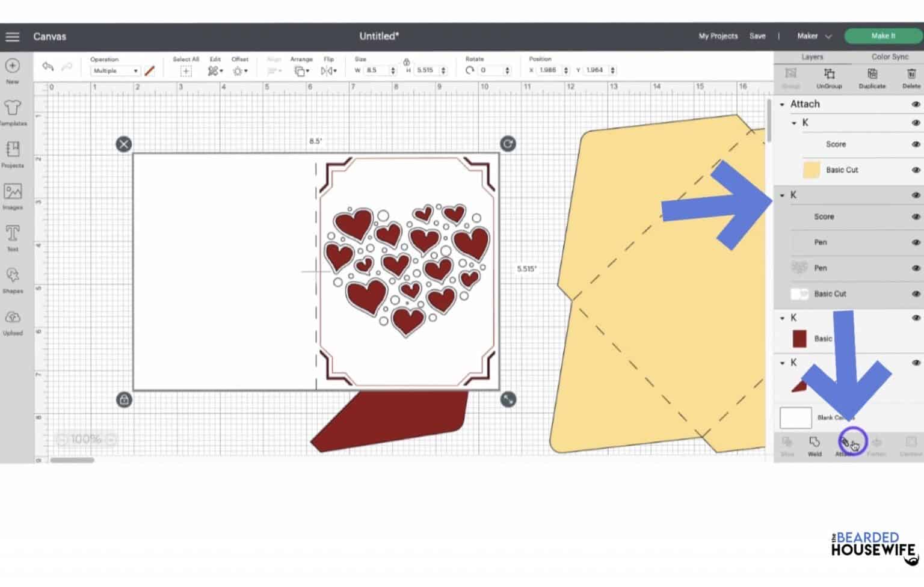Select the Text tool from the sidebar

[12, 235]
